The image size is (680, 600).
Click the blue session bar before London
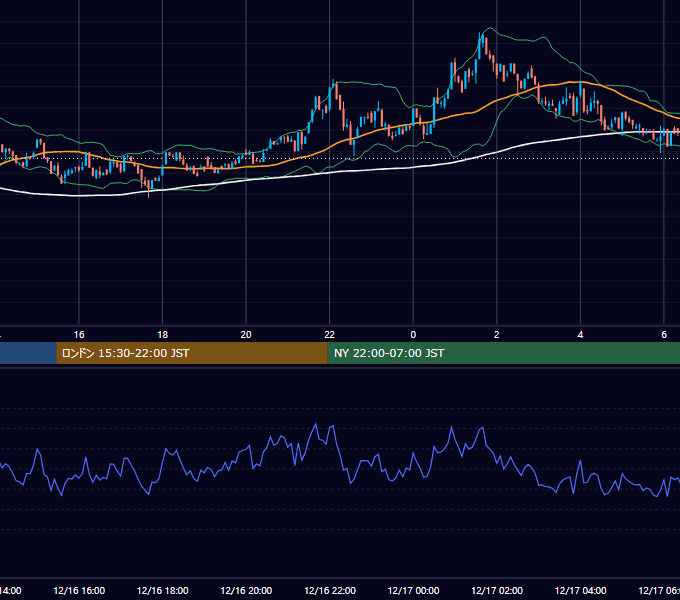coord(28,353)
